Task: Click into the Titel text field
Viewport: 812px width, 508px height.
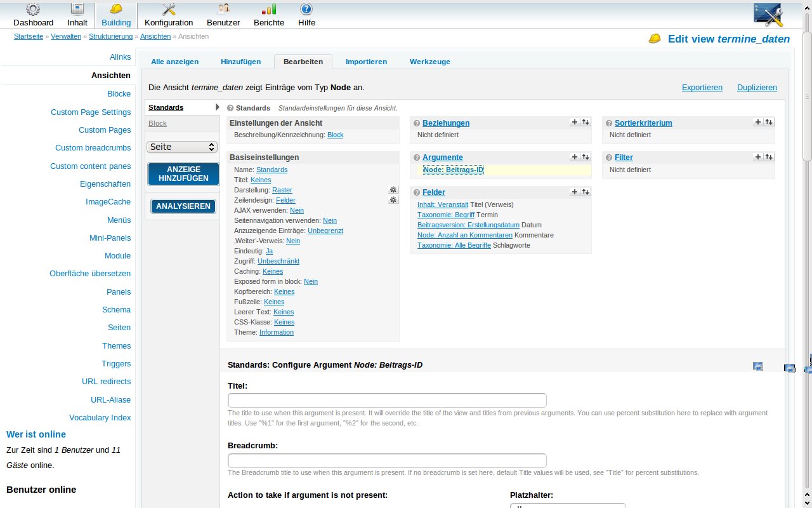Action: pyautogui.click(x=387, y=401)
